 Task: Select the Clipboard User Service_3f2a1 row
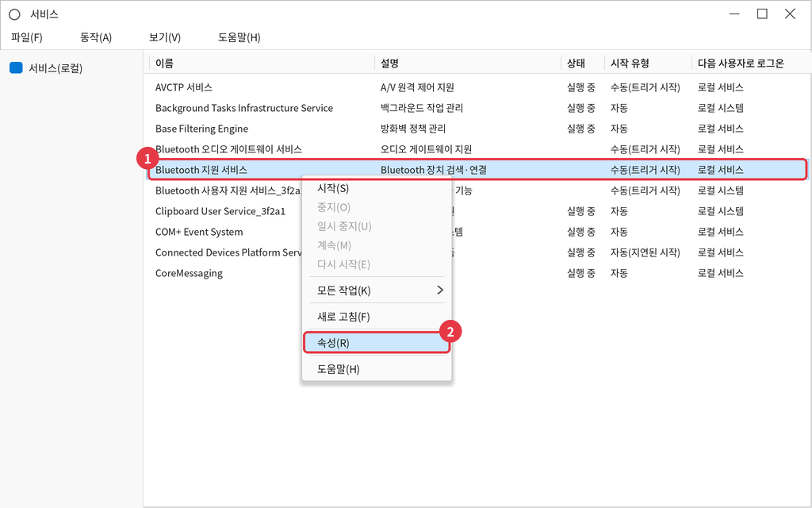(x=477, y=211)
